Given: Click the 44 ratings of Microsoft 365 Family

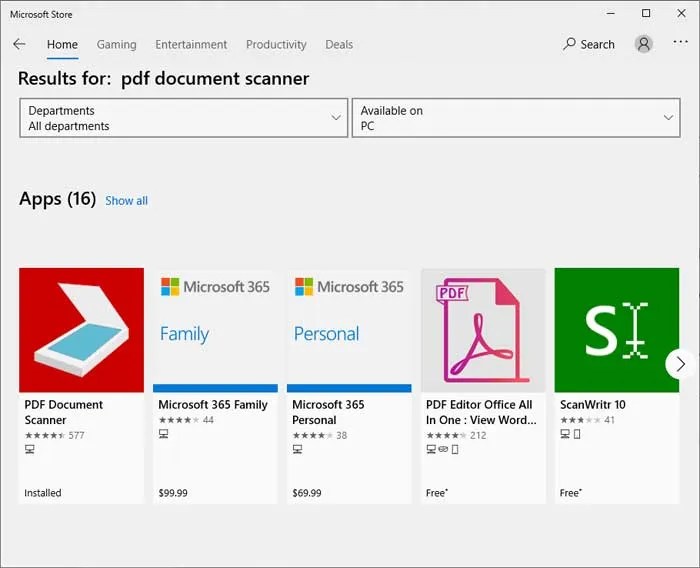Looking at the screenshot, I should [208, 420].
